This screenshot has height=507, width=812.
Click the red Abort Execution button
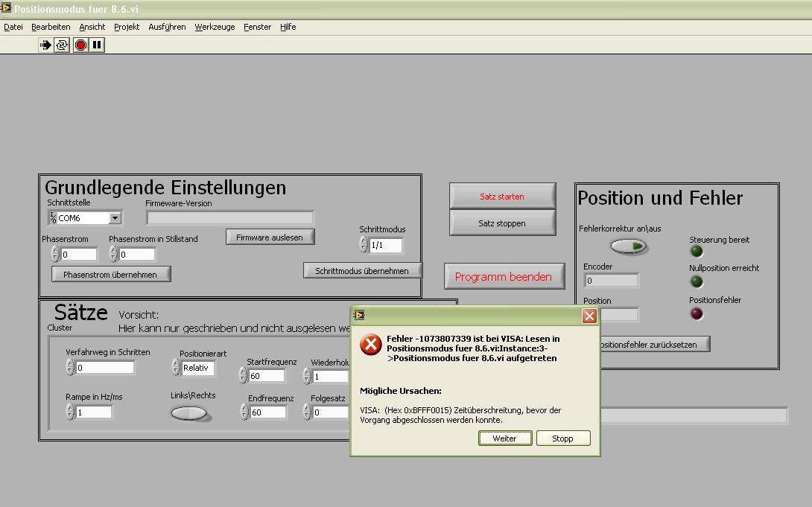[x=80, y=45]
